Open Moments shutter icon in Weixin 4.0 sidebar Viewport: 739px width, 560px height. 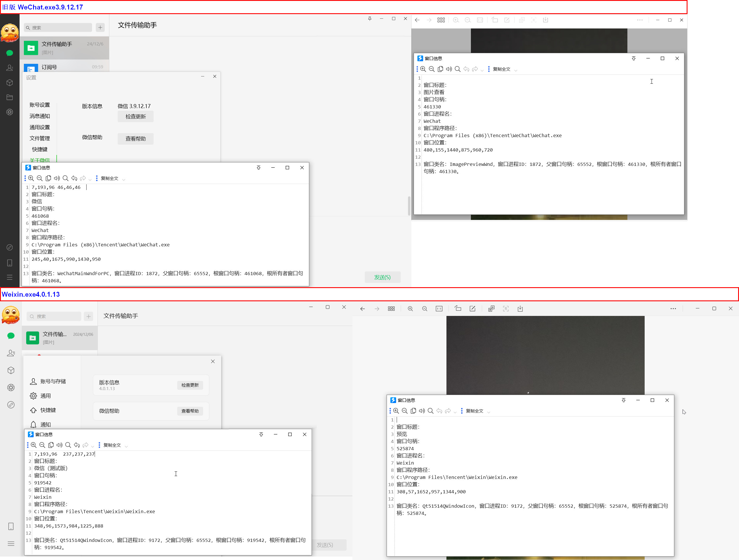click(11, 387)
